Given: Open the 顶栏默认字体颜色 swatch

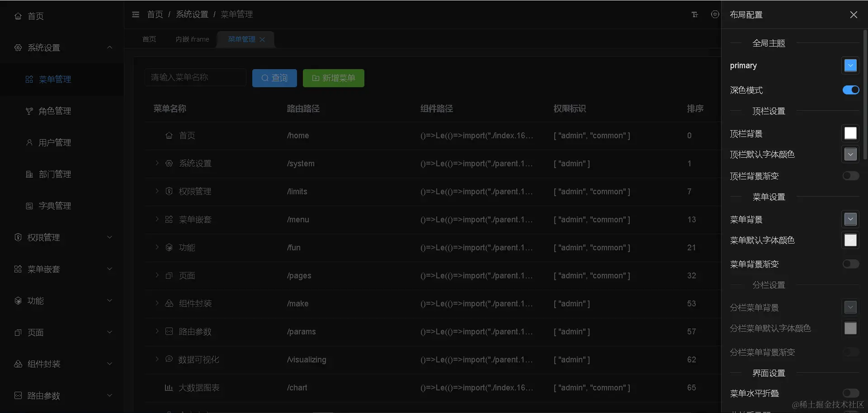Looking at the screenshot, I should 850,154.
